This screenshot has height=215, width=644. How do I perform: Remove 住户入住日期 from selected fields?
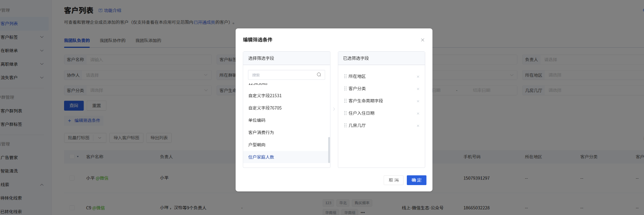pos(418,114)
